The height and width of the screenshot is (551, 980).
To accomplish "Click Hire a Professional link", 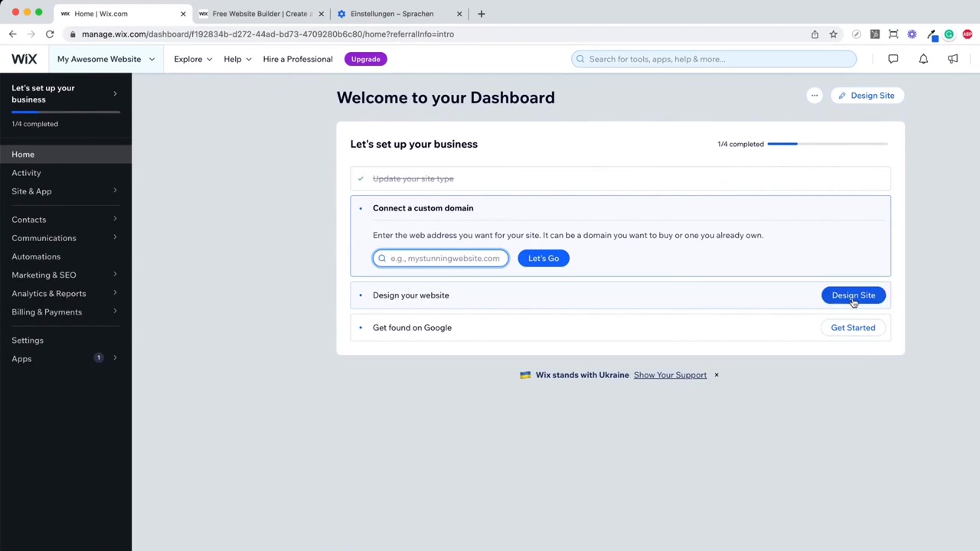I will click(298, 59).
